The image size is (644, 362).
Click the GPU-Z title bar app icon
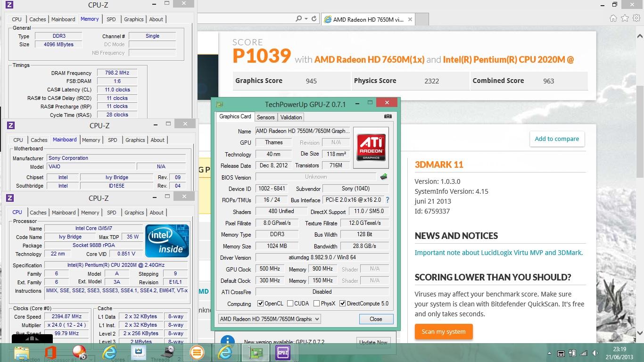219,104
